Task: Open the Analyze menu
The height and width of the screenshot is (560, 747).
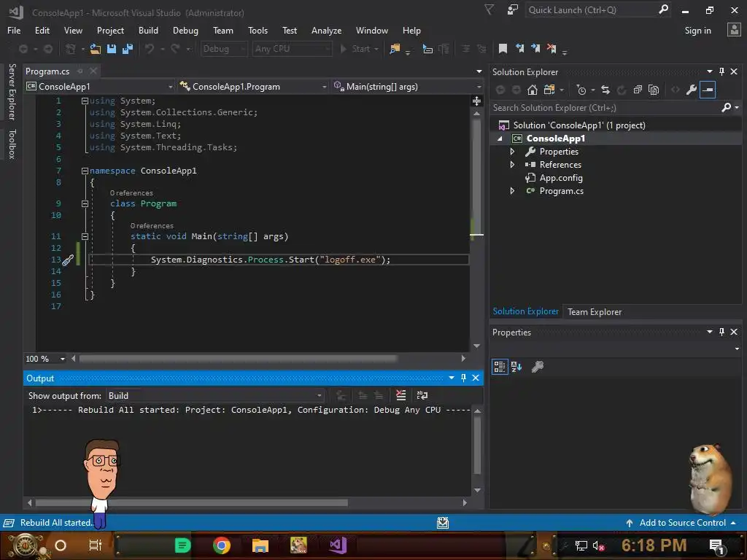Action: click(x=326, y=31)
